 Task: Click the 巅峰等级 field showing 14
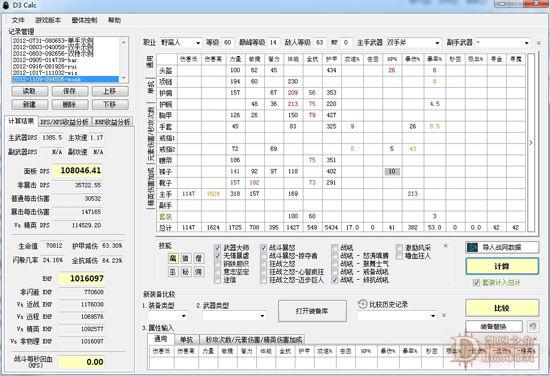pos(273,43)
